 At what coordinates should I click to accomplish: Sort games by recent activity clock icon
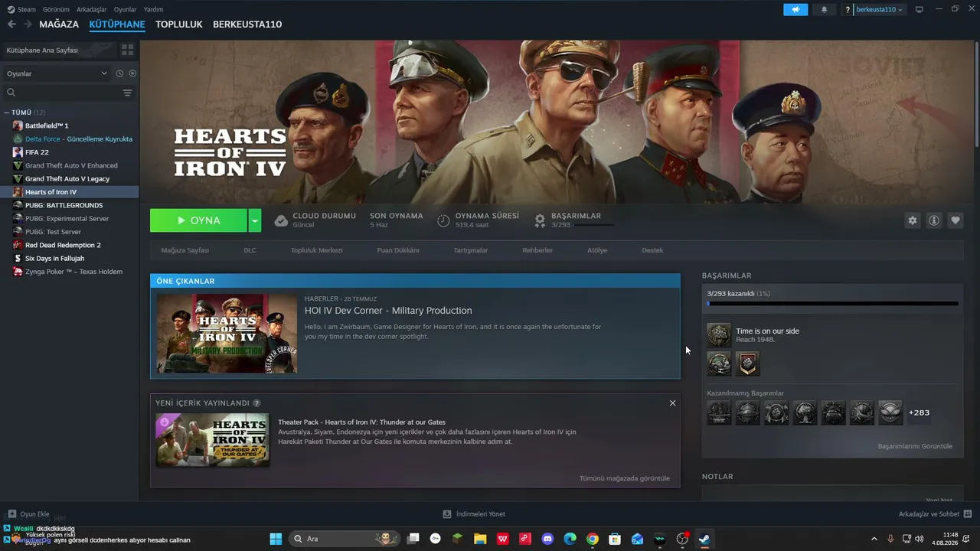(119, 73)
